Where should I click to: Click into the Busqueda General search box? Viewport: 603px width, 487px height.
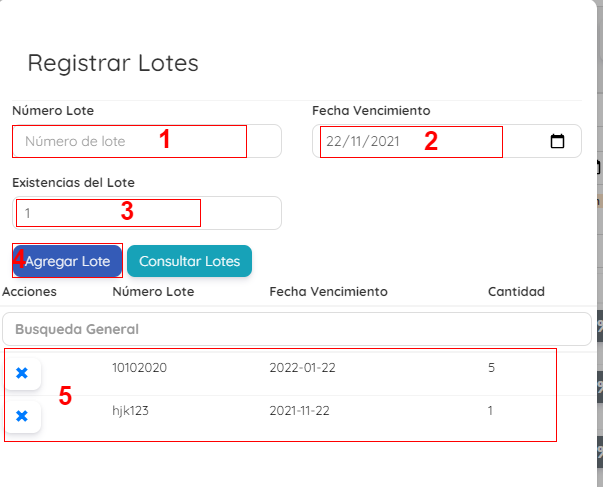(x=297, y=329)
